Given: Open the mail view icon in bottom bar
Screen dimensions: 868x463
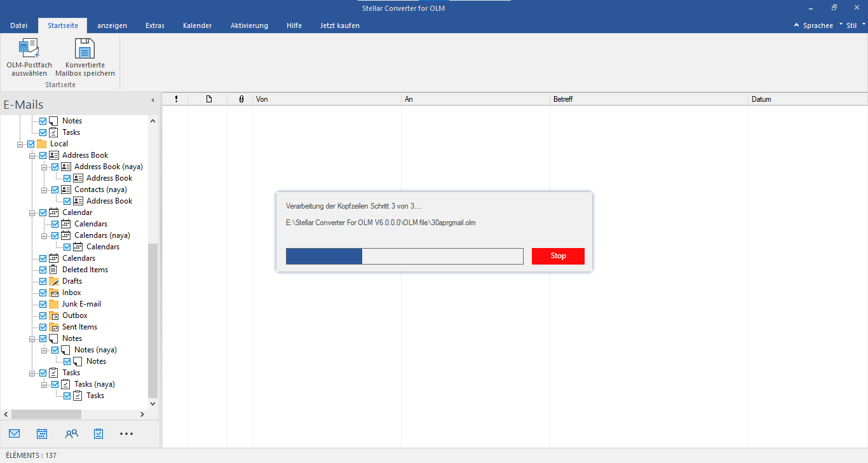Looking at the screenshot, I should [15, 434].
